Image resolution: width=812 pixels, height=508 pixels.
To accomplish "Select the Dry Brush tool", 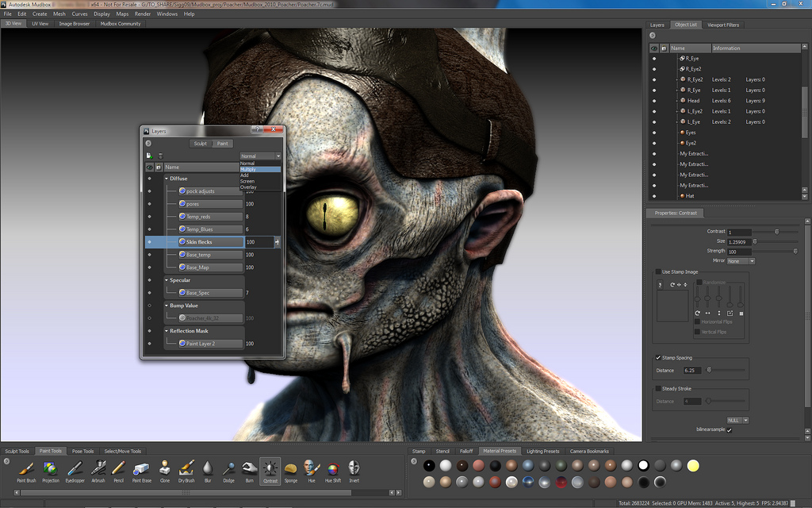I will 186,471.
